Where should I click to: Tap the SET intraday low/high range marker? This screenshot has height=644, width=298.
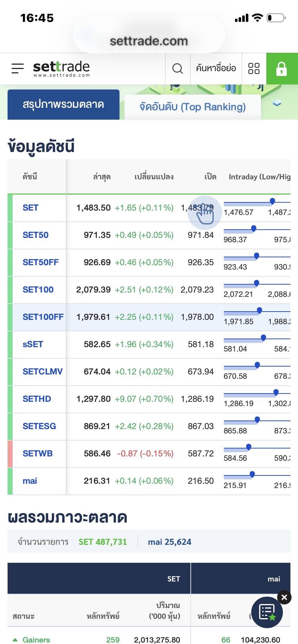pos(272,201)
